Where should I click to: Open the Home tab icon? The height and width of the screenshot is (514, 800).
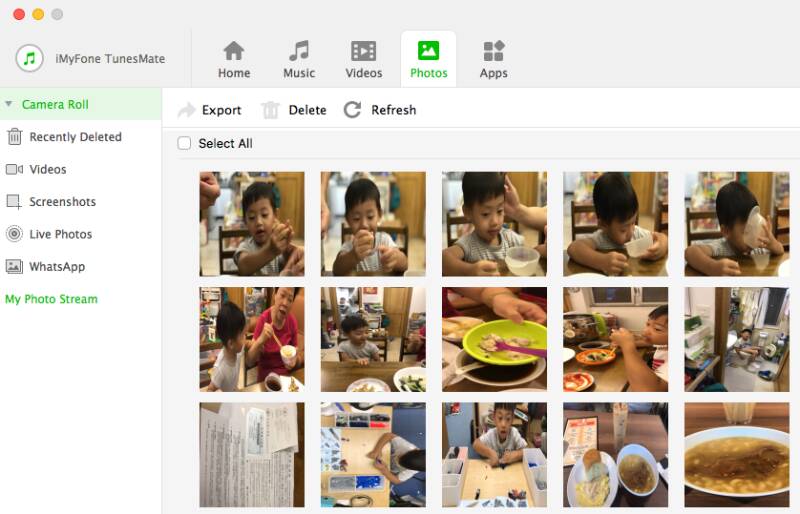coord(234,51)
